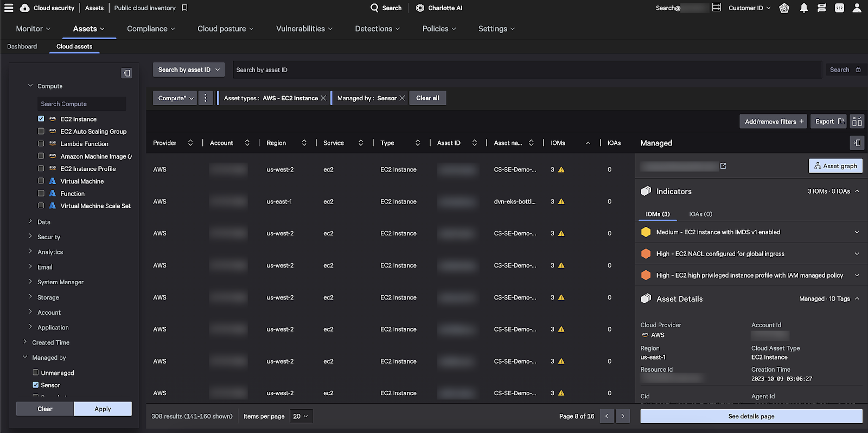This screenshot has height=433, width=868.
Task: Bookmark the Public cloud inventory page
Action: click(x=184, y=8)
